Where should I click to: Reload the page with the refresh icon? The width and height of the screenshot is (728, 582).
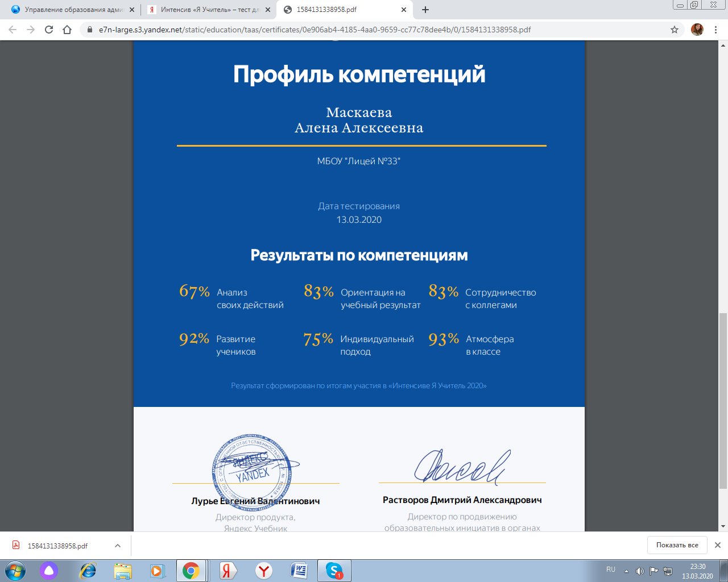click(49, 30)
